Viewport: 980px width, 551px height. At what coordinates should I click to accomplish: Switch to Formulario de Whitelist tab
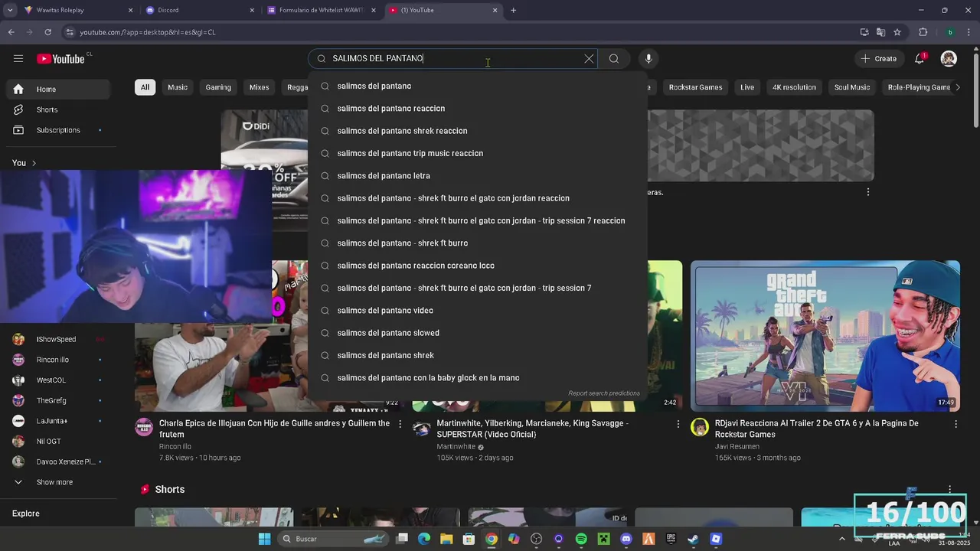point(321,10)
